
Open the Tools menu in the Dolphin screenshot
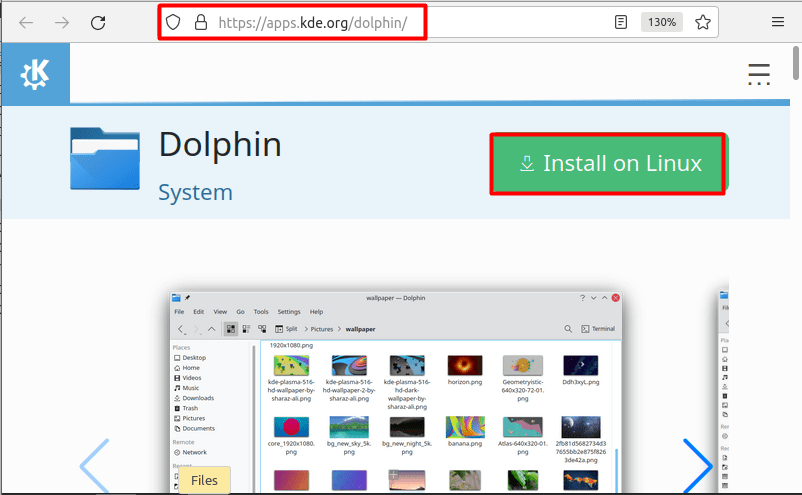pos(261,311)
